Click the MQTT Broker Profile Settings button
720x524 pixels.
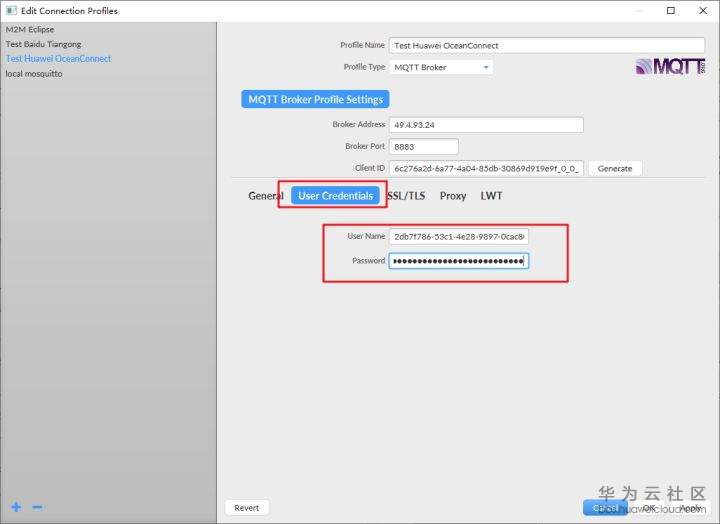click(315, 99)
